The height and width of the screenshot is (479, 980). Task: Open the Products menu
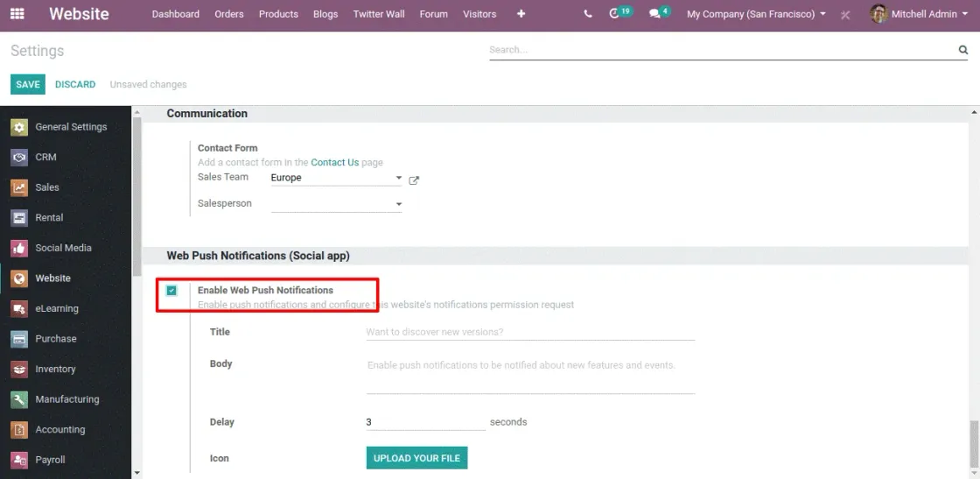(279, 14)
